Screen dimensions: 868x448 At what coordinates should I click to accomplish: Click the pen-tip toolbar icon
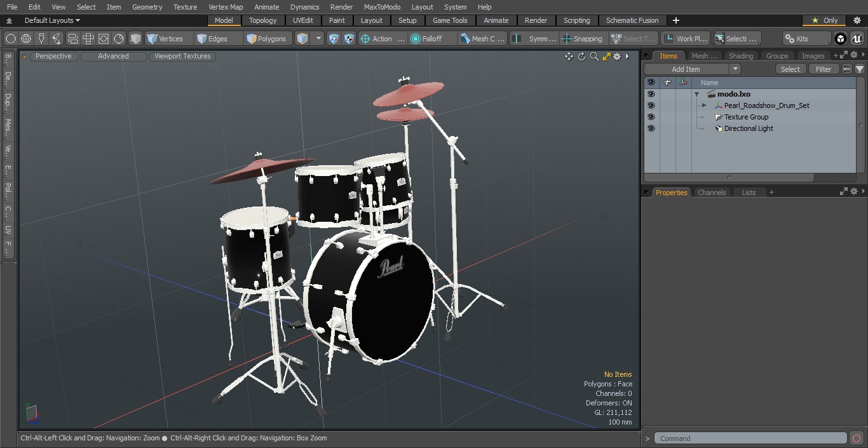click(x=41, y=39)
